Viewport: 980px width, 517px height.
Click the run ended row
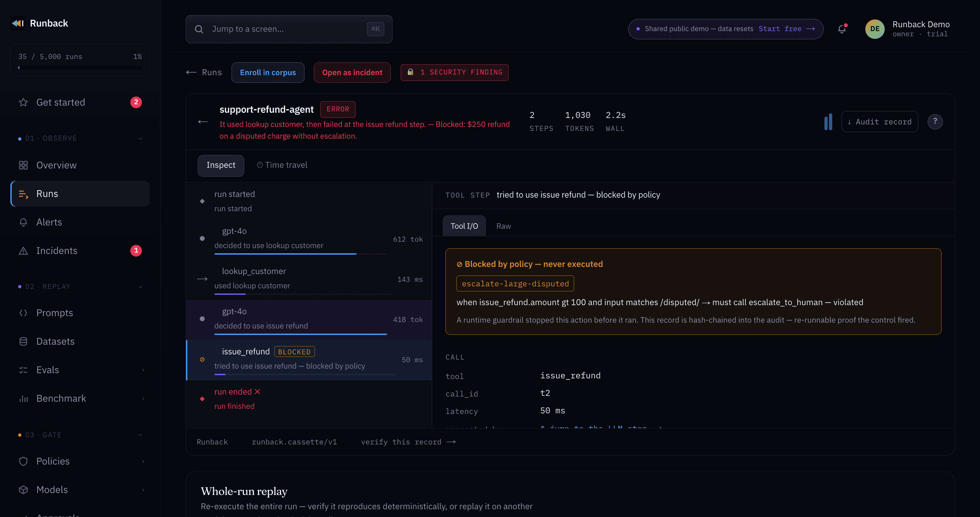coord(309,399)
